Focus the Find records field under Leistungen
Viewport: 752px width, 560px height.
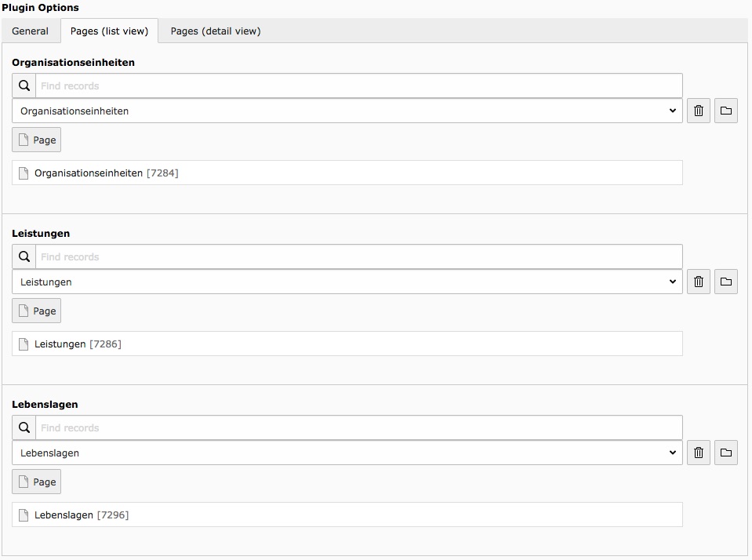coord(358,256)
